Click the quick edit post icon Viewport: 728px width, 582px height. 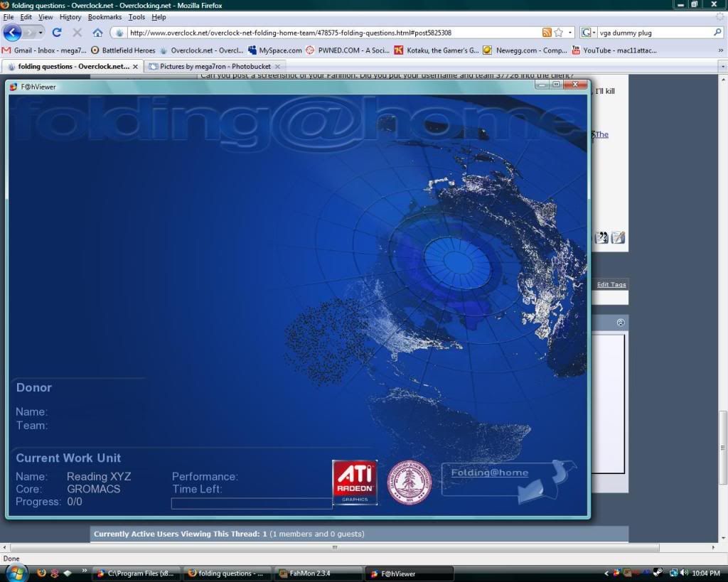[x=618, y=237]
